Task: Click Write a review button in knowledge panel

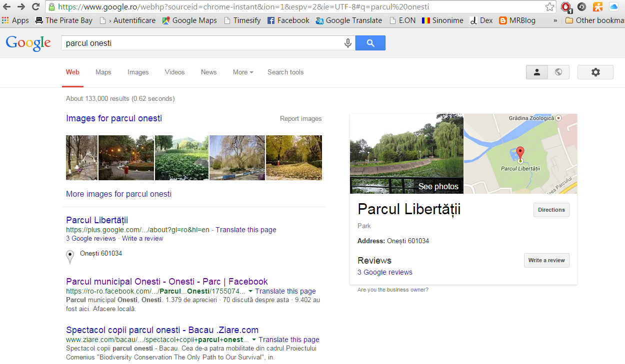Action: [546, 261]
